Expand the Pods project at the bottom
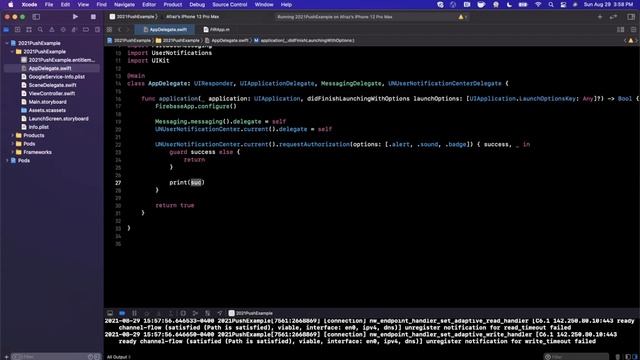Image resolution: width=640 pixels, height=360 pixels. [x=7, y=160]
